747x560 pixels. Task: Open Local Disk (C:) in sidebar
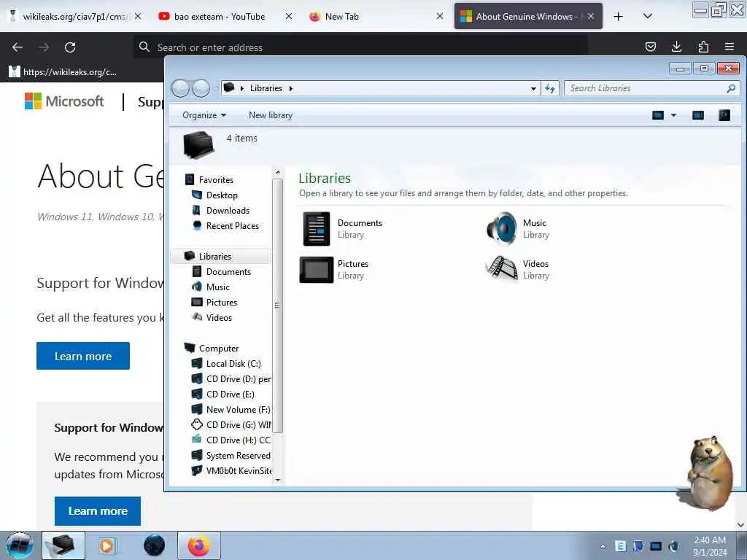233,363
